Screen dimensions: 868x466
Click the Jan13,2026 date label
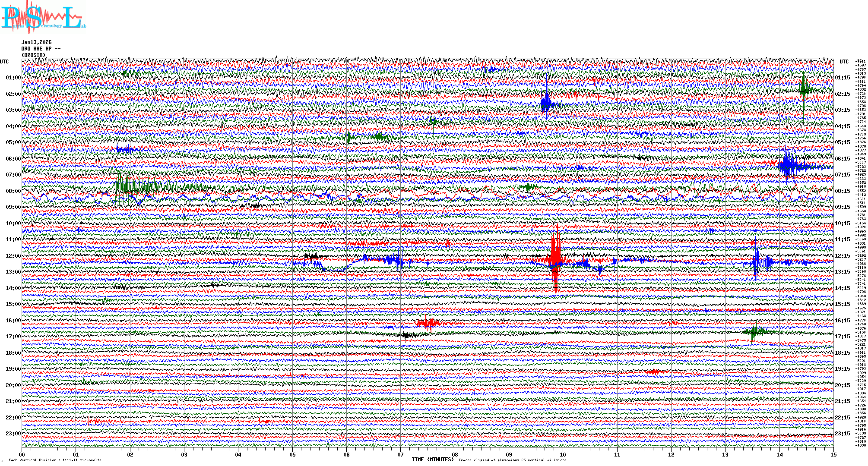point(36,42)
